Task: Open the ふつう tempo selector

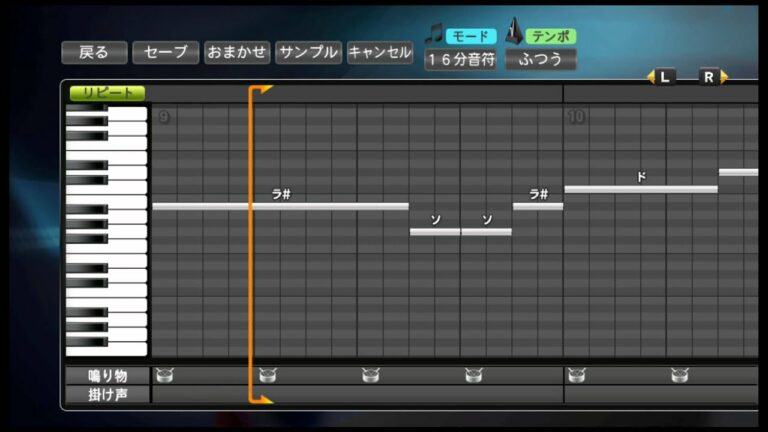Action: click(540, 59)
